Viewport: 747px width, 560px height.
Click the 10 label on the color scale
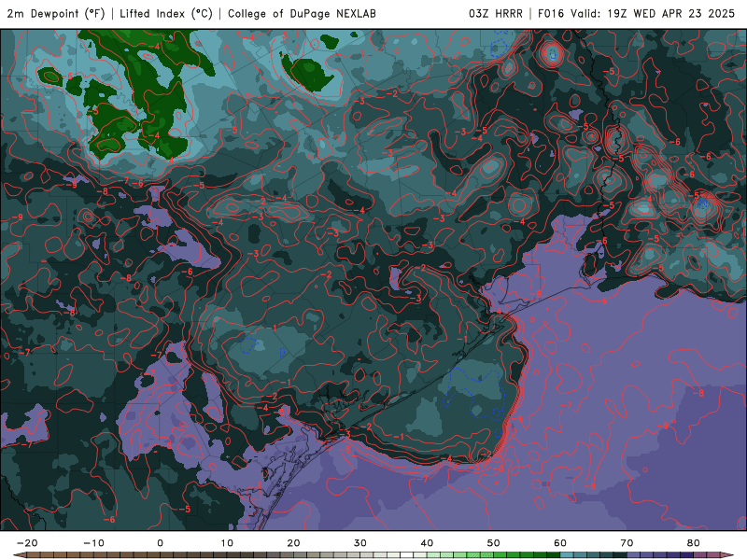pos(227,543)
